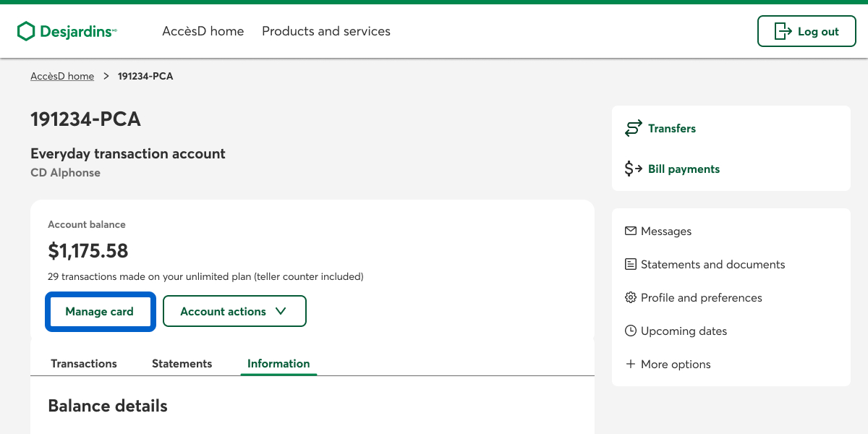Click the account holder name CD Alphonse
This screenshot has width=868, height=434.
pos(65,173)
